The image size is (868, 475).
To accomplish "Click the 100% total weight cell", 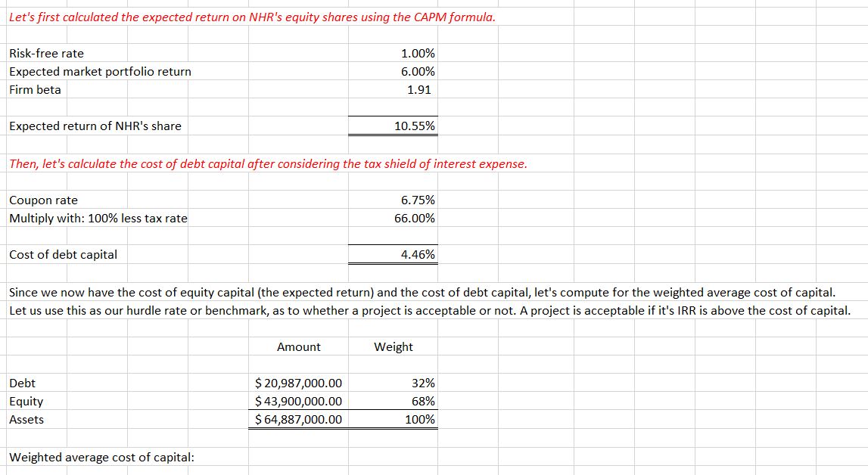I will click(x=420, y=420).
